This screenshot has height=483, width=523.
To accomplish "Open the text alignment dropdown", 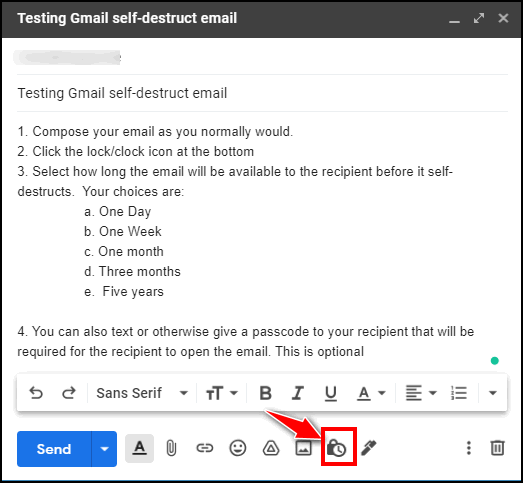I will pos(421,393).
